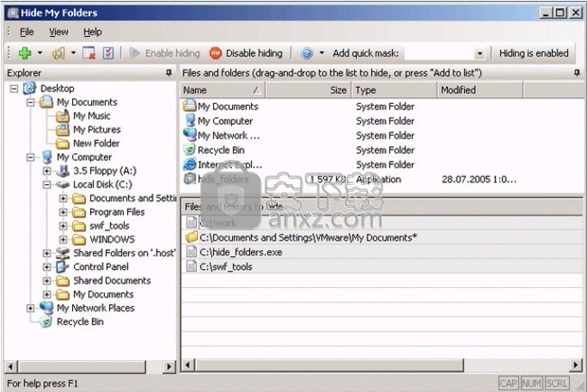Click the My Network icon in file list
The image size is (587, 392).
[190, 135]
